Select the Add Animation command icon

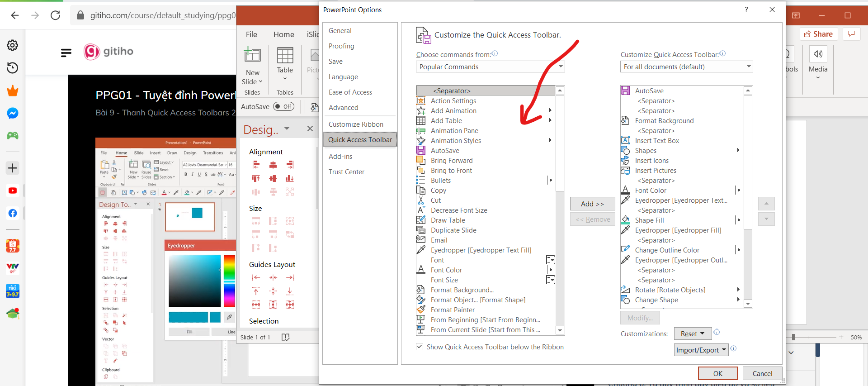click(x=421, y=110)
